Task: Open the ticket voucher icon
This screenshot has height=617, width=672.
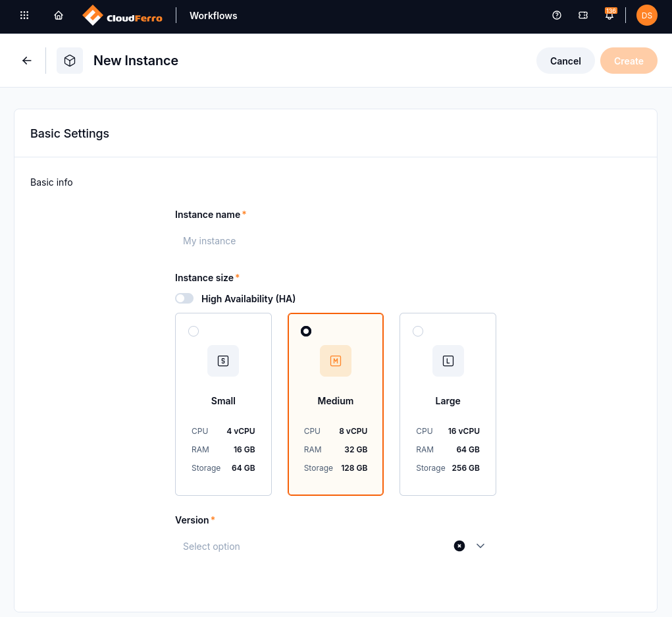Action: (x=583, y=15)
